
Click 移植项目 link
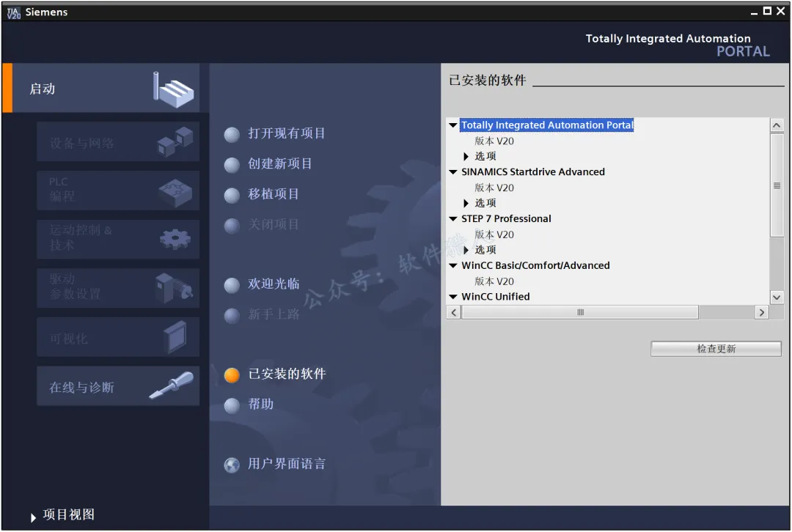click(274, 194)
